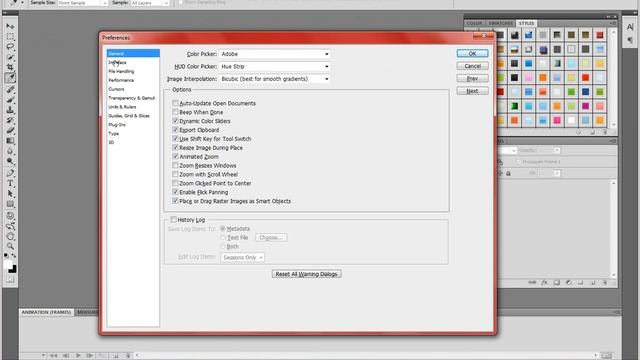Open the Paragraph panel icon
This screenshot has width=640, height=360.
630,40
